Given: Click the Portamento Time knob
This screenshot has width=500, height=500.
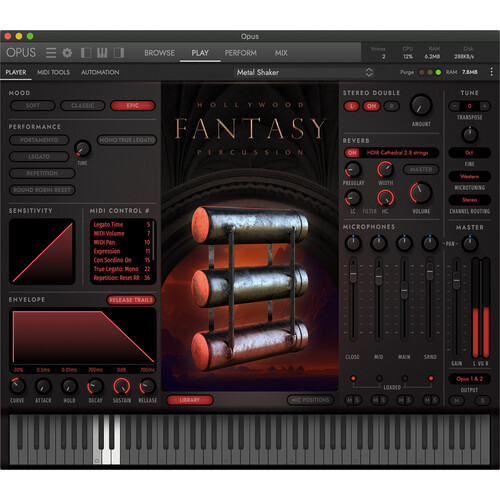Looking at the screenshot, I should [82, 149].
